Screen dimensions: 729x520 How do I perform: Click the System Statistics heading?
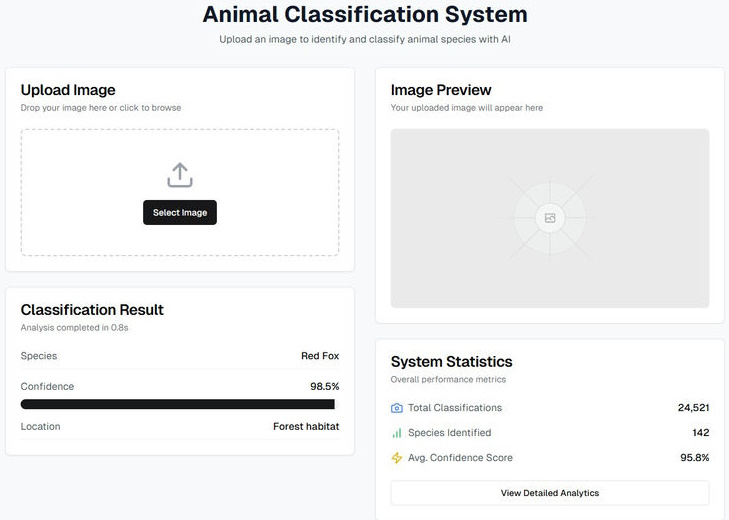click(451, 362)
